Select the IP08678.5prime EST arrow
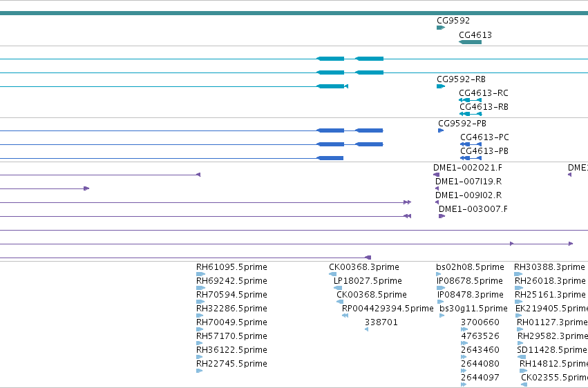 point(441,288)
